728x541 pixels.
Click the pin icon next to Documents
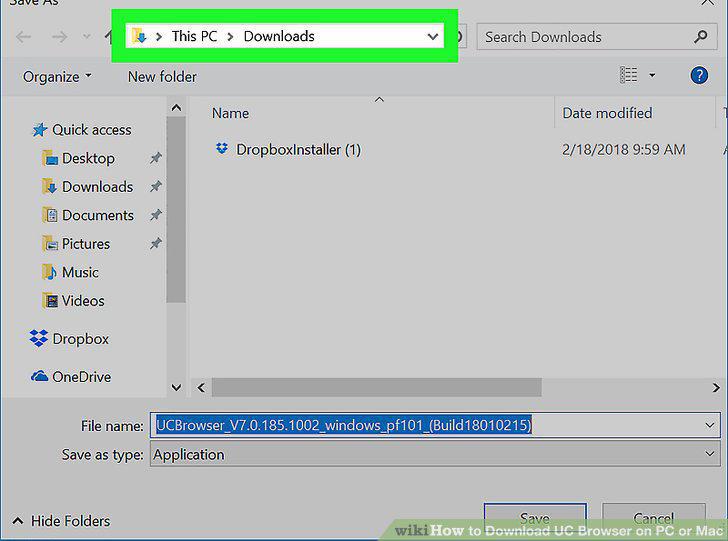click(156, 215)
